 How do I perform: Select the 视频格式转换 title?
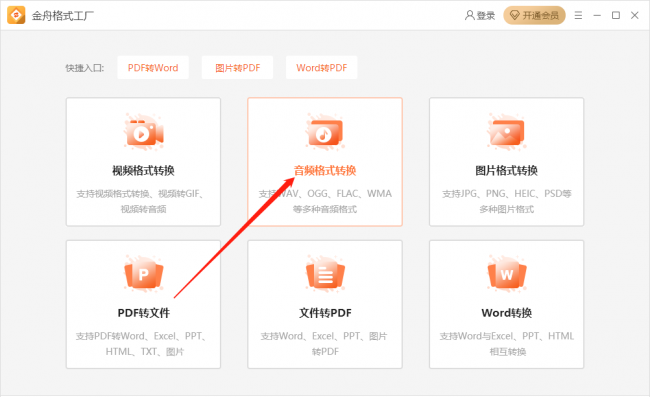pyautogui.click(x=143, y=170)
